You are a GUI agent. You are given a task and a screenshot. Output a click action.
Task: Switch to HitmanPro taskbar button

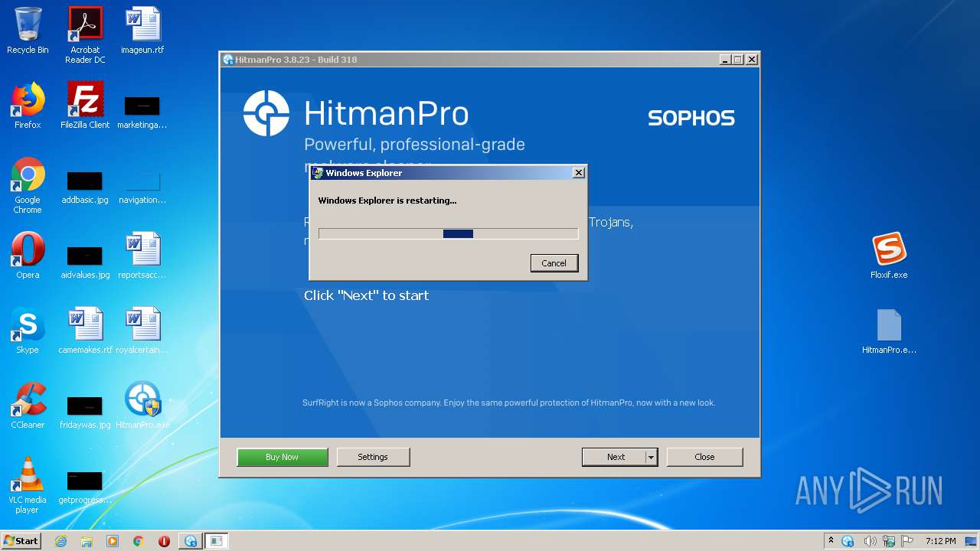coord(191,541)
